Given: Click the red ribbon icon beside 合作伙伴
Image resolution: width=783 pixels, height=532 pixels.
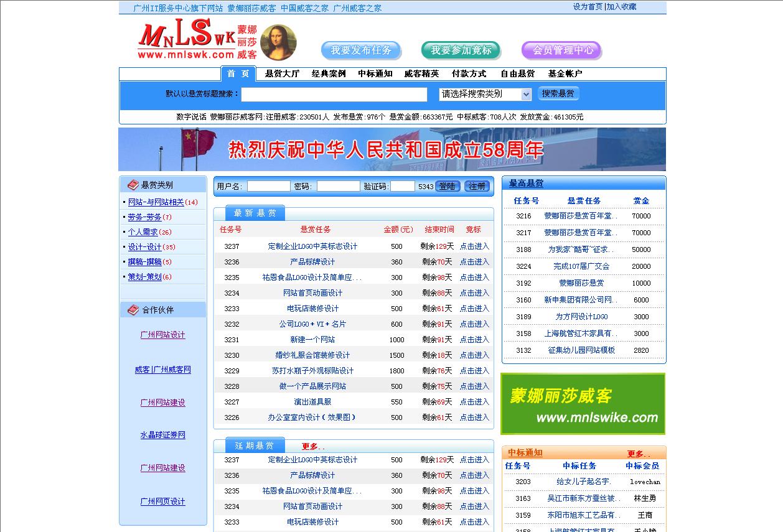Looking at the screenshot, I should pos(132,309).
